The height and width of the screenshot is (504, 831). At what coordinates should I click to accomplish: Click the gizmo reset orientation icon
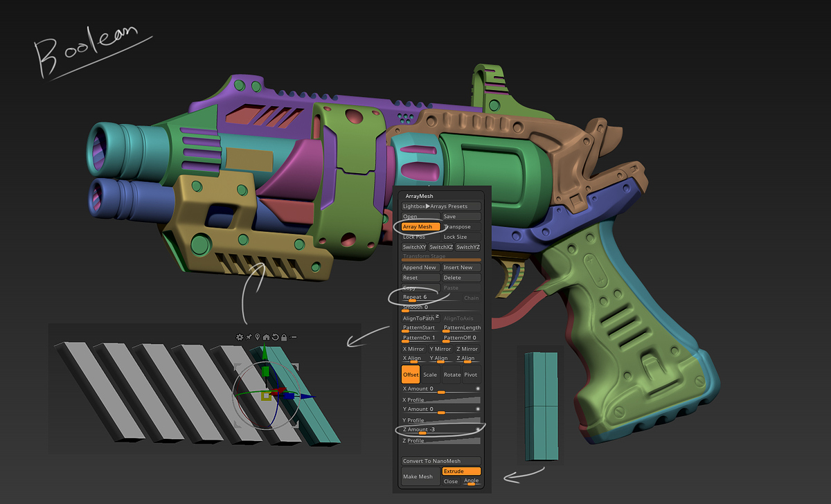[x=275, y=337]
